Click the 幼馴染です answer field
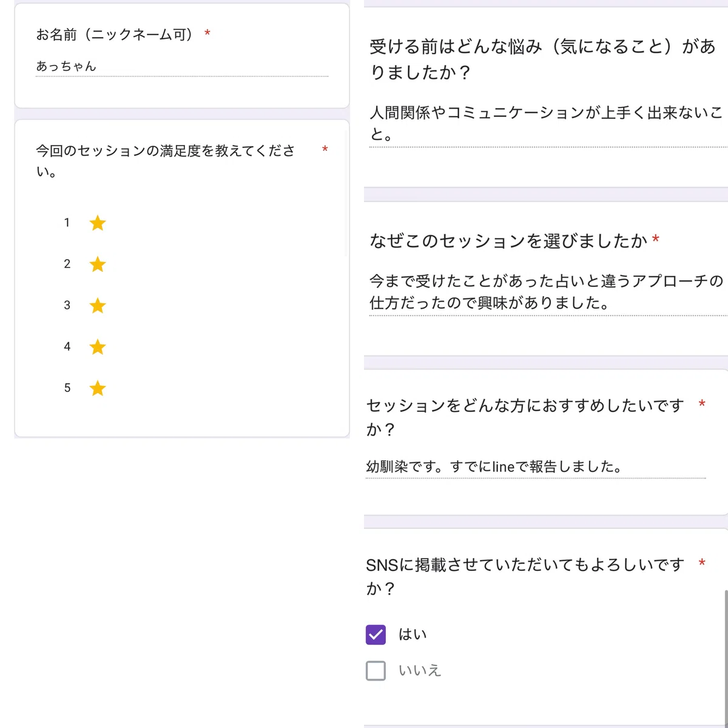This screenshot has height=728, width=728. 536,467
